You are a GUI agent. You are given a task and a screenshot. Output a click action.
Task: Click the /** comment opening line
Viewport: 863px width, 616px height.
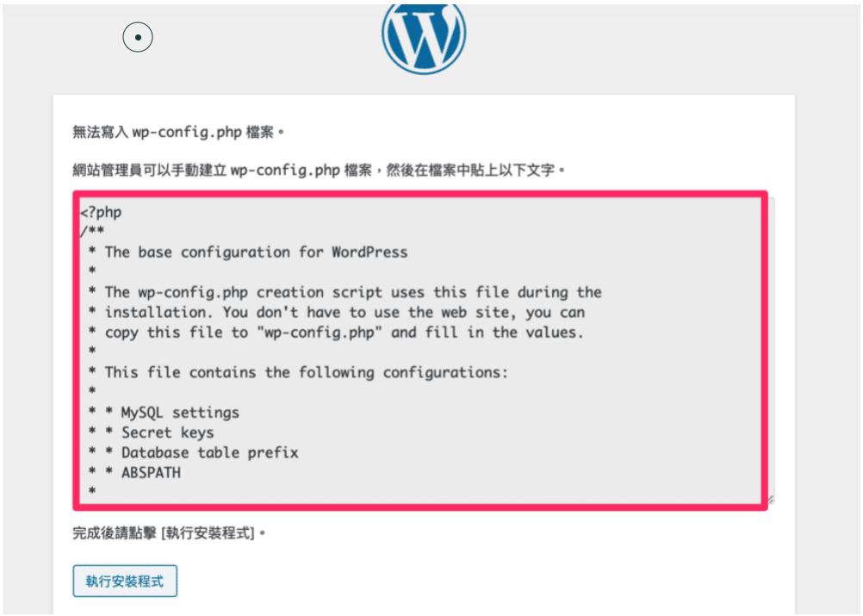92,231
